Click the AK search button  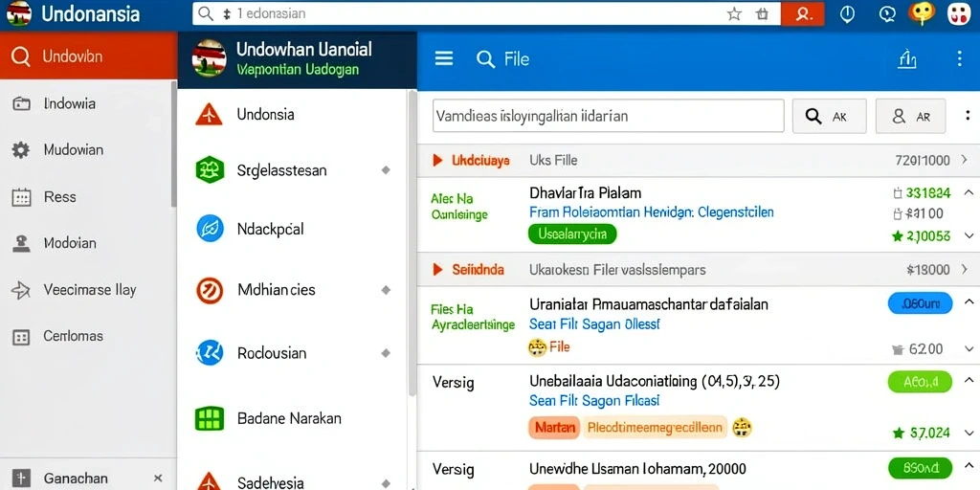[829, 116]
